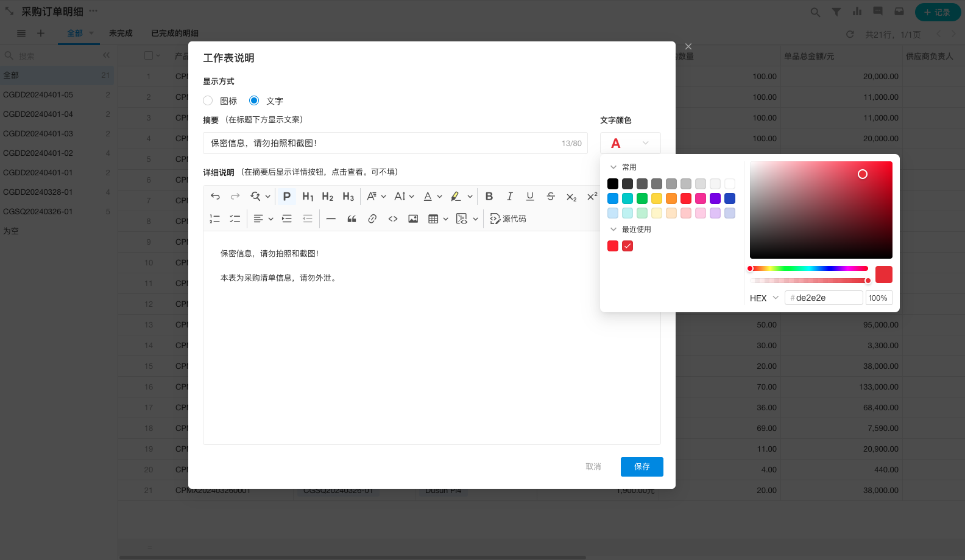Open the highlight color dropdown
Viewport: 965px width, 560px height.
click(x=462, y=197)
